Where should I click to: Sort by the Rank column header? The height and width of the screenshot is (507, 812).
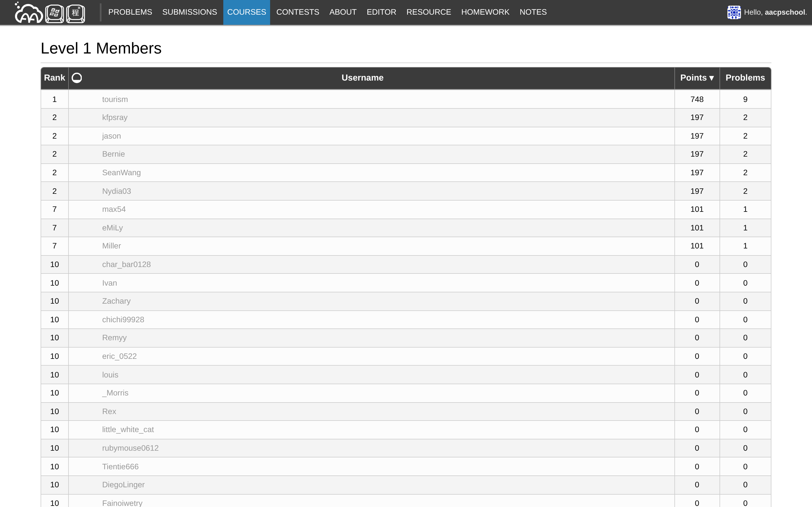(x=54, y=78)
